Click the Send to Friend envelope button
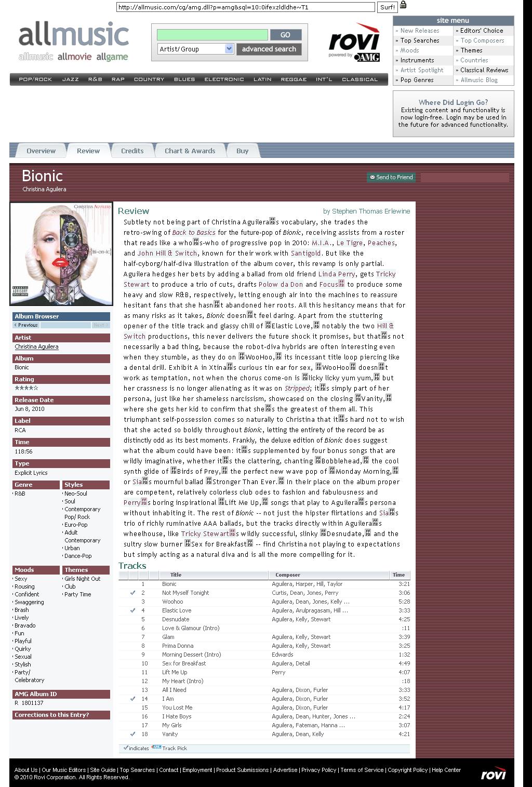The width and height of the screenshot is (532, 787). (391, 177)
